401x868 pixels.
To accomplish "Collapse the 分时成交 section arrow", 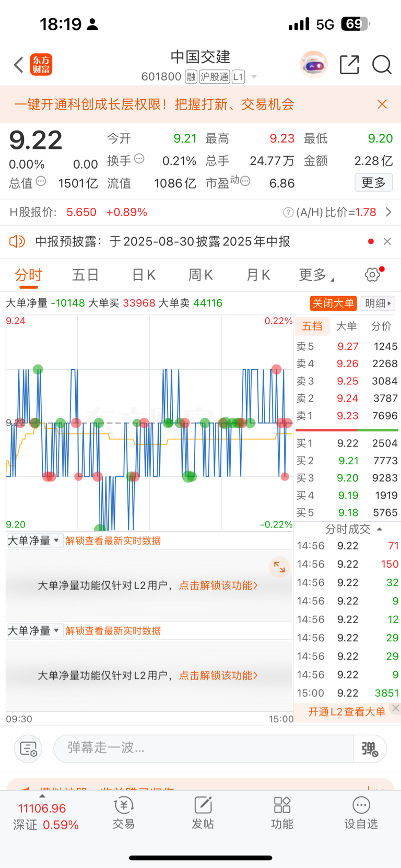I will 380,529.
